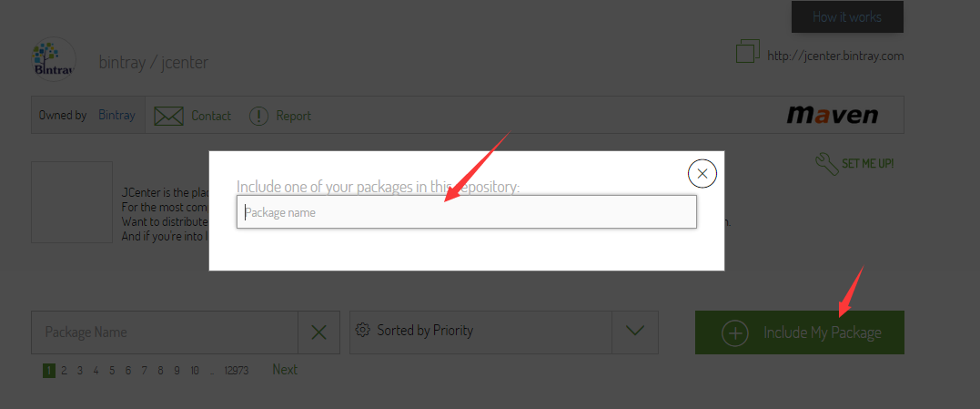Jump to last page 12973
This screenshot has height=409, width=980.
237,371
